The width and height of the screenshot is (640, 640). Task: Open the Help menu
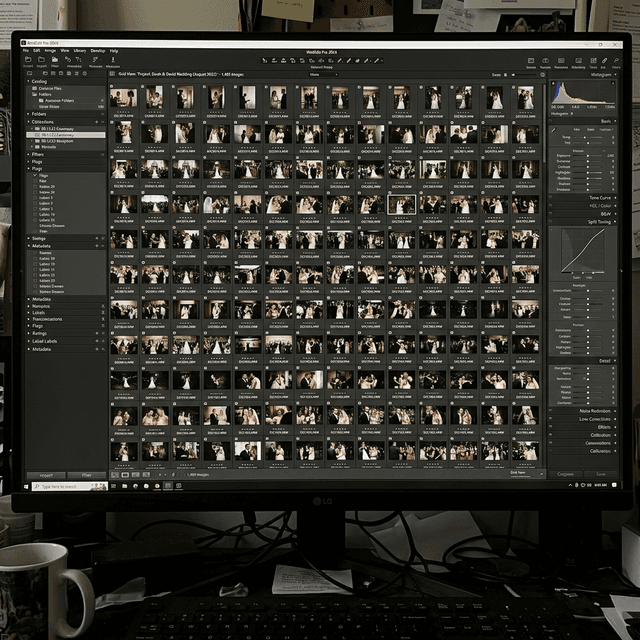[114, 51]
